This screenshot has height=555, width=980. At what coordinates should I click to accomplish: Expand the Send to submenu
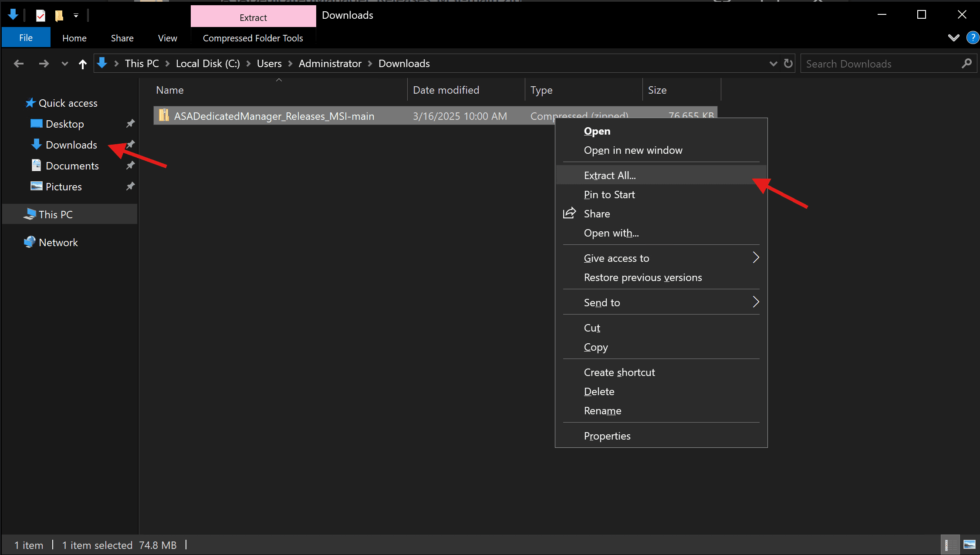(x=661, y=303)
